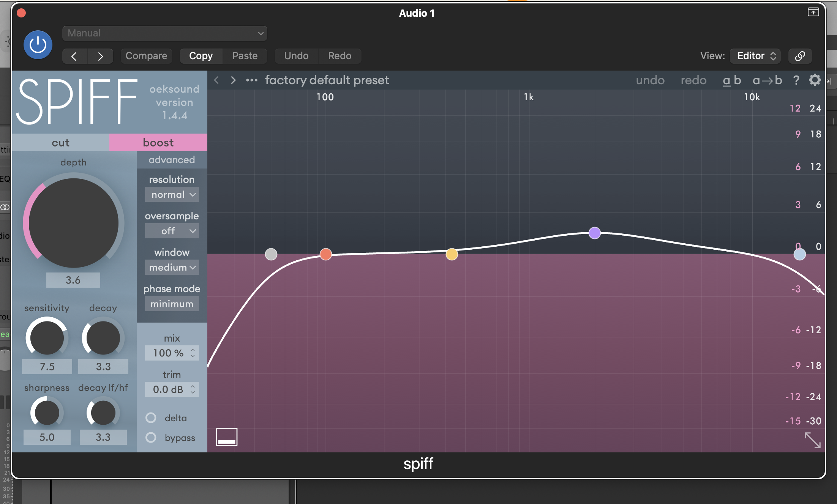Screen dimensions: 837x504
Task: Open the window medium dropdown
Action: pos(172,268)
